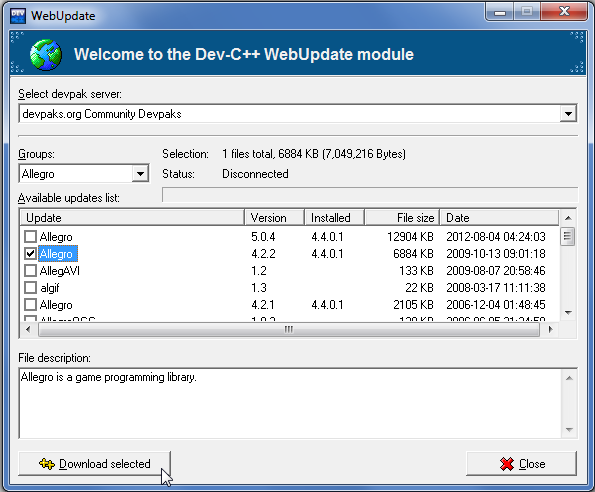The height and width of the screenshot is (492, 595).
Task: Minimize the WebUpdate window
Action: click(500, 12)
